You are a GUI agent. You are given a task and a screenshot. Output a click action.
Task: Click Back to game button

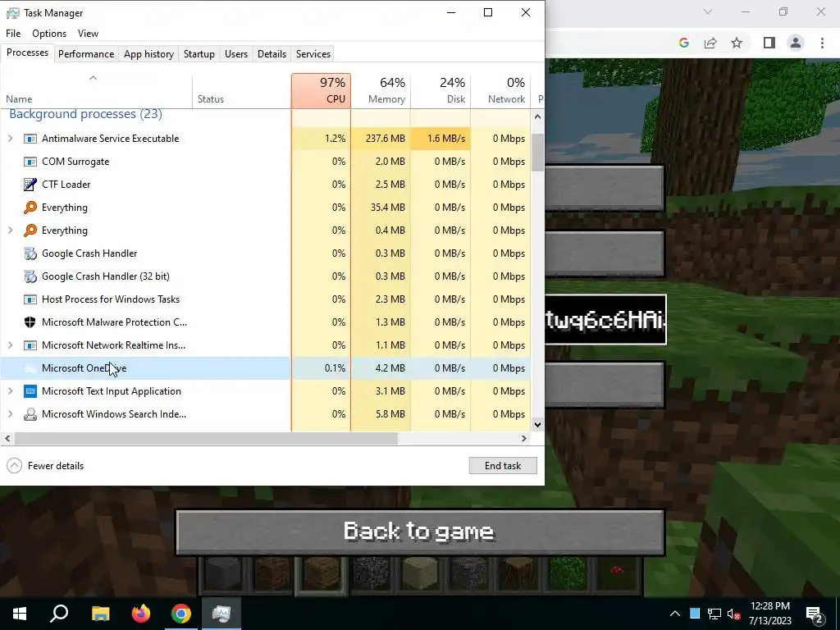420,532
